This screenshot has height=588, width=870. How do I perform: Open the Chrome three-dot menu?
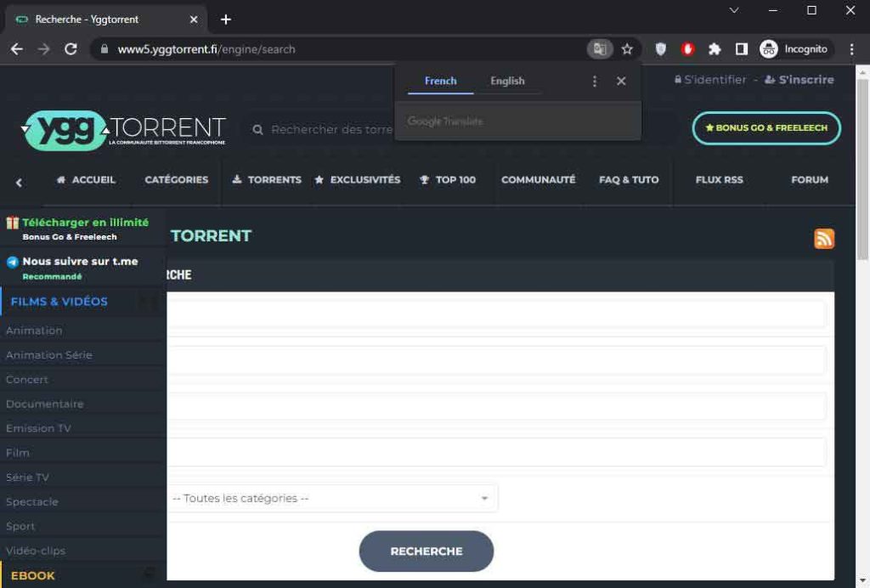click(852, 49)
